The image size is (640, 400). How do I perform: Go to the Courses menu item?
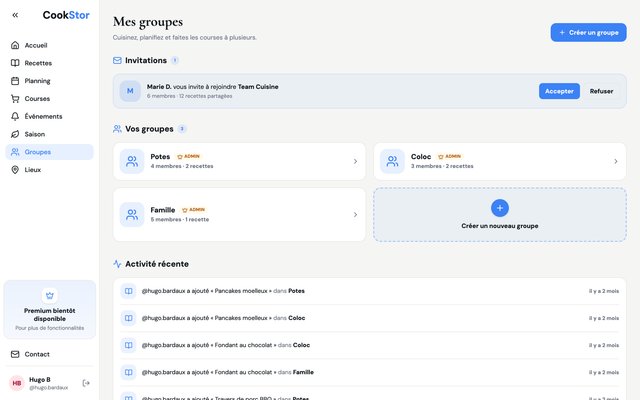(x=49, y=98)
